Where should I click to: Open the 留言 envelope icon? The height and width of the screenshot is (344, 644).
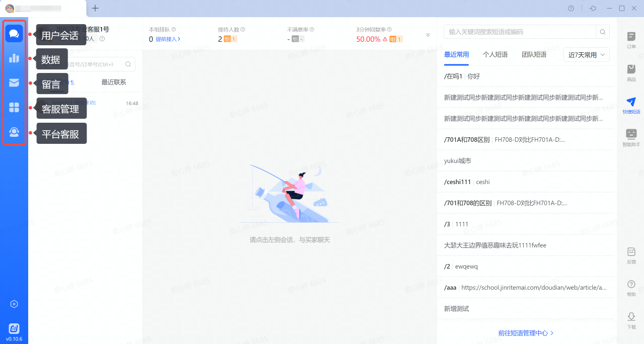14,83
